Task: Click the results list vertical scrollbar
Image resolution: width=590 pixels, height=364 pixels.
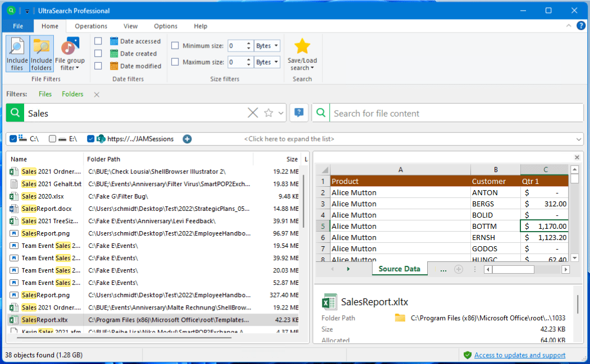Action: 303,200
